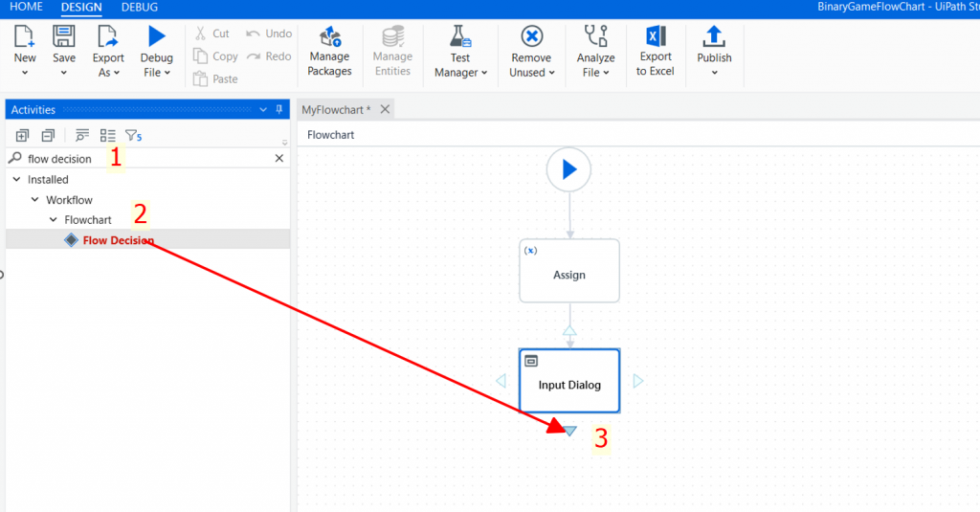Viewport: 980px width, 512px height.
Task: Close the MyFlowchart tab
Action: tap(385, 109)
